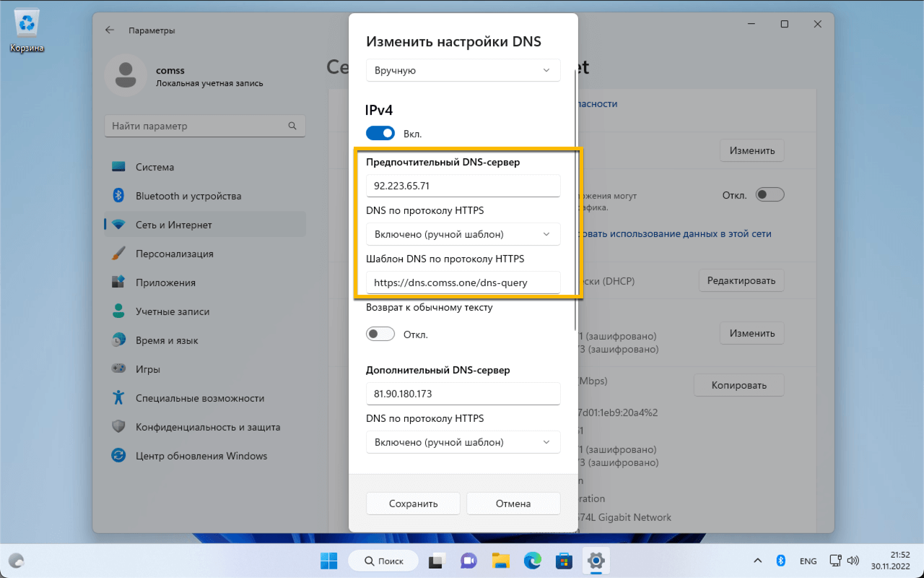
Task: Click the back arrow in Settings window
Action: coord(110,30)
